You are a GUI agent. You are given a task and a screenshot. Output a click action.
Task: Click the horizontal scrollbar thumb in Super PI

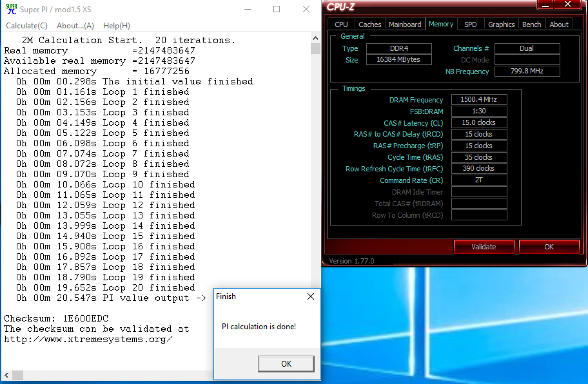pyautogui.click(x=17, y=374)
